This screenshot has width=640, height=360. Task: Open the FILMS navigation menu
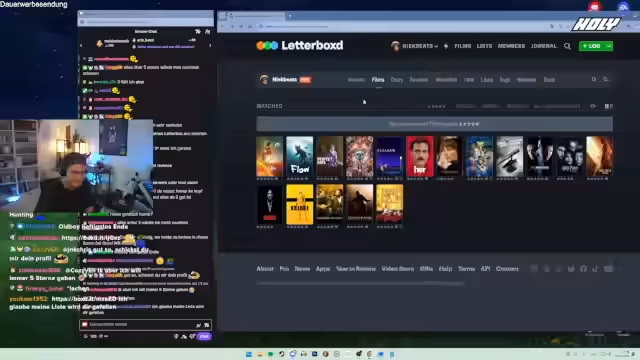[463, 46]
